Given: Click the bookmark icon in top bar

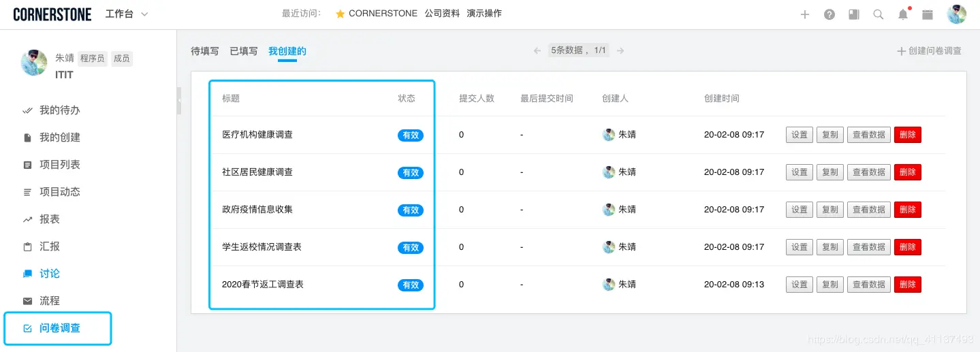Looking at the screenshot, I should click(854, 14).
